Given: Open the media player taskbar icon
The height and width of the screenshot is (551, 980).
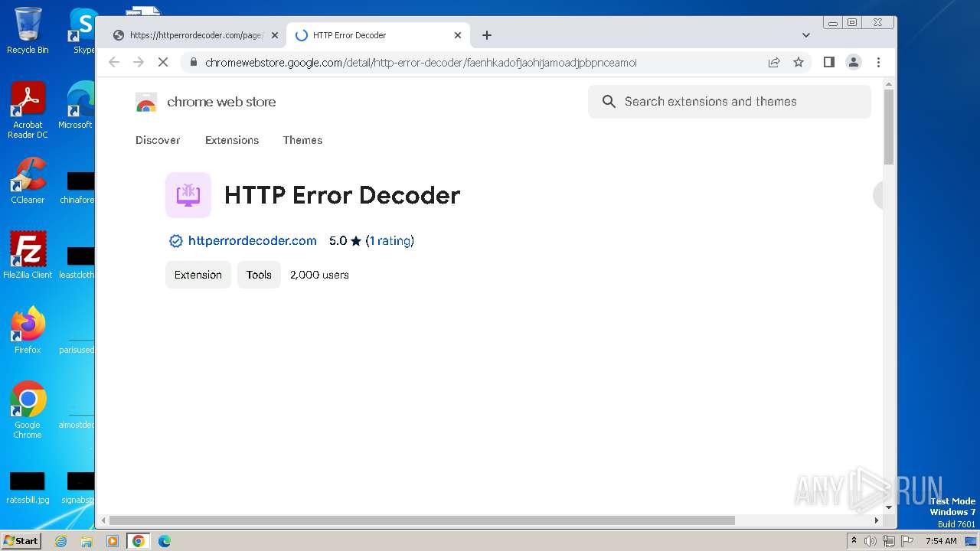Looking at the screenshot, I should coord(113,541).
